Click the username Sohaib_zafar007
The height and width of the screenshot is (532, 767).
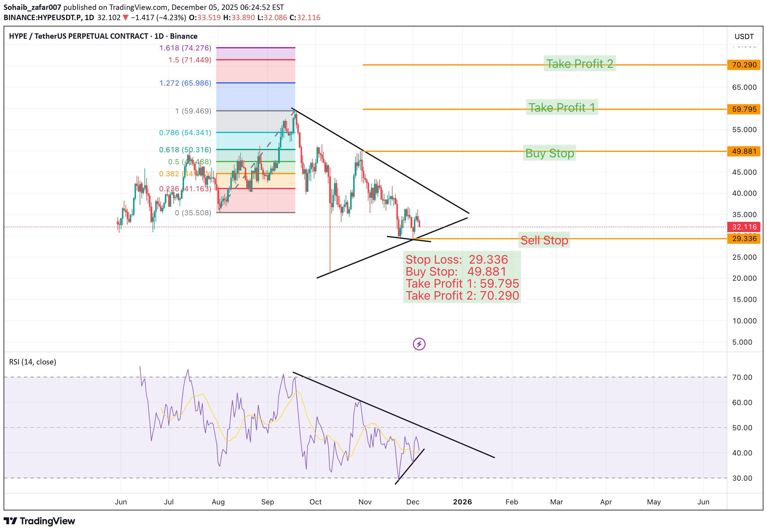pos(32,7)
